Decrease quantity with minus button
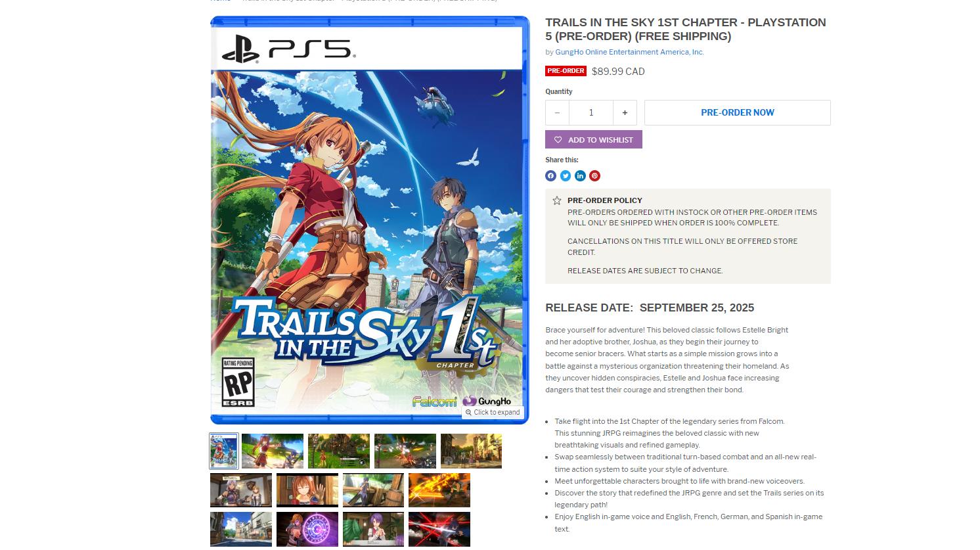The width and height of the screenshot is (980, 550). (557, 112)
